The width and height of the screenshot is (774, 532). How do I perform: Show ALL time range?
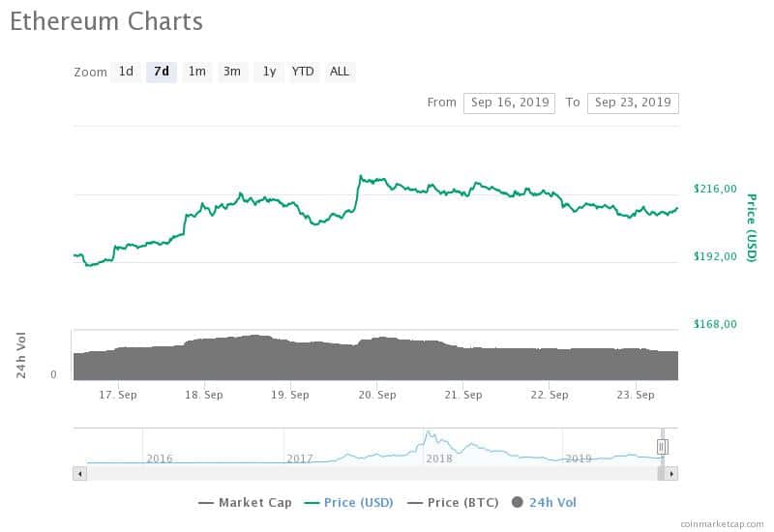tap(340, 72)
